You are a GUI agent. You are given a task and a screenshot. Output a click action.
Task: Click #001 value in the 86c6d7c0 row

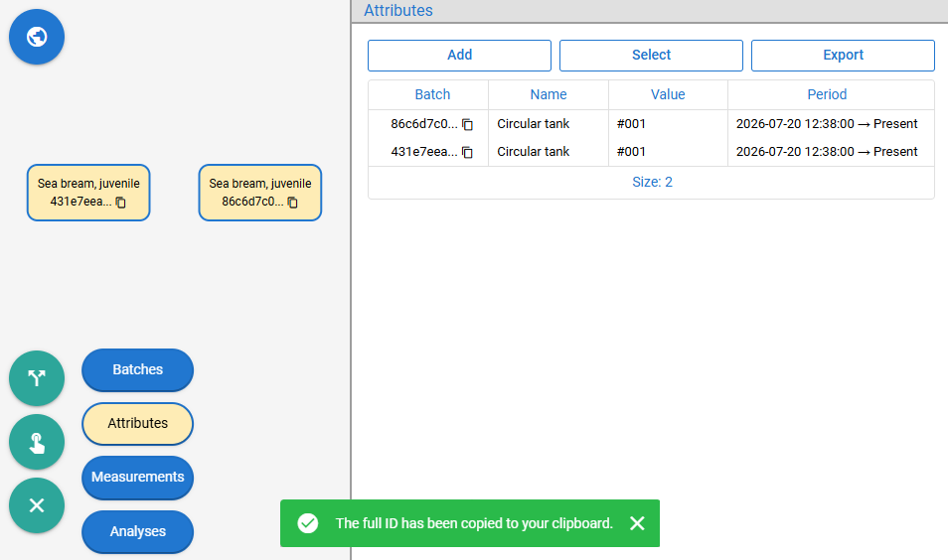[x=631, y=124]
